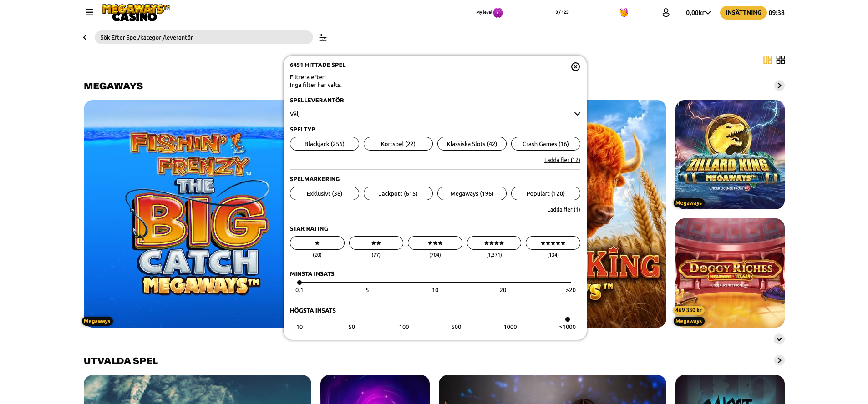Image resolution: width=868 pixels, height=404 pixels.
Task: Click the Insättning deposit button
Action: 743,13
